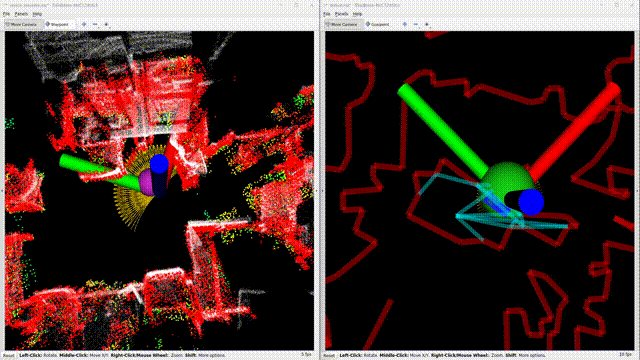Open tool options icon in Waypoint window

pyautogui.click(x=106, y=24)
